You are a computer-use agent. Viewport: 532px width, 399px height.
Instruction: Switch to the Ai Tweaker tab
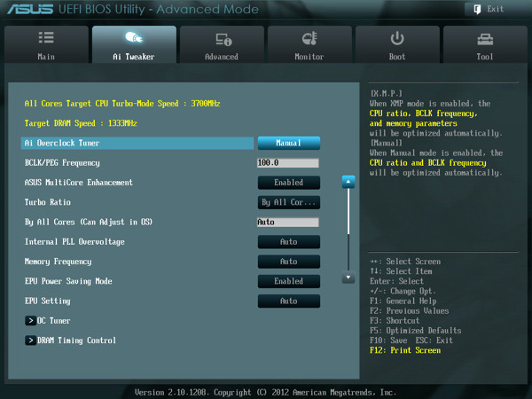click(x=134, y=44)
